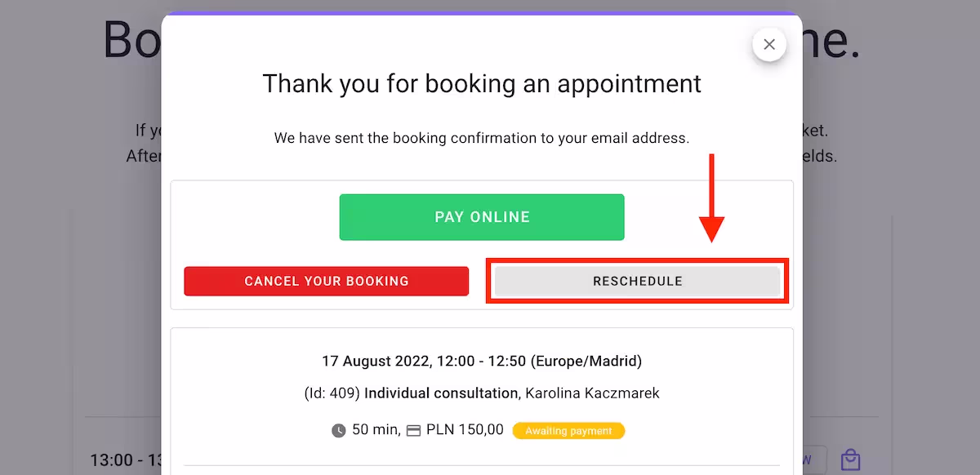The width and height of the screenshot is (980, 475).
Task: Click the booking Id 409 label
Action: 332,393
